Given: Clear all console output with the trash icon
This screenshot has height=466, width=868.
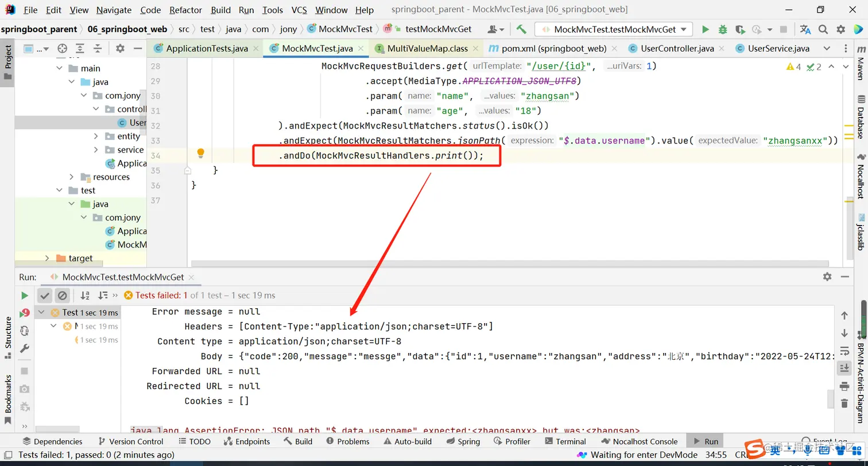Looking at the screenshot, I should click(844, 404).
